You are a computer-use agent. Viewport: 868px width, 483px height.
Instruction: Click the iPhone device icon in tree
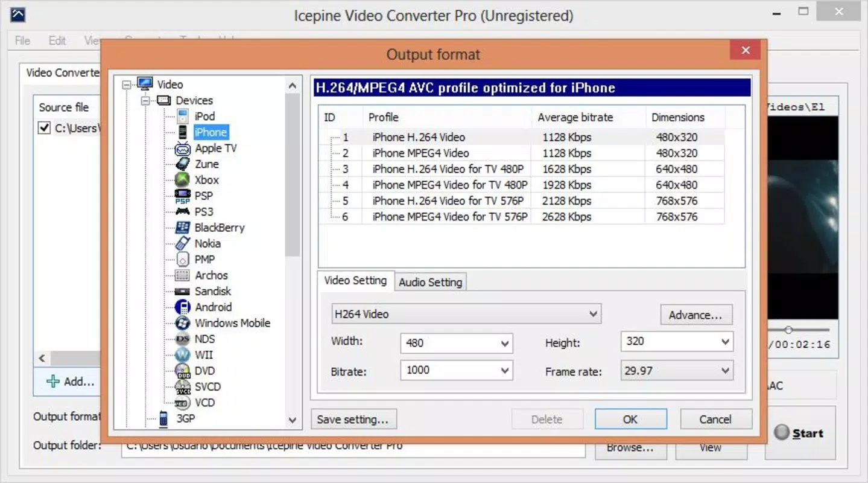tap(183, 132)
